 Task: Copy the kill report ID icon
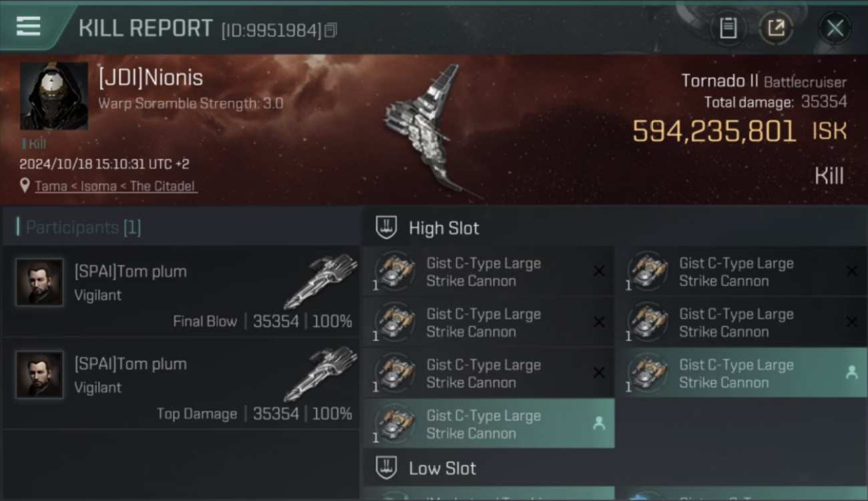coord(331,30)
